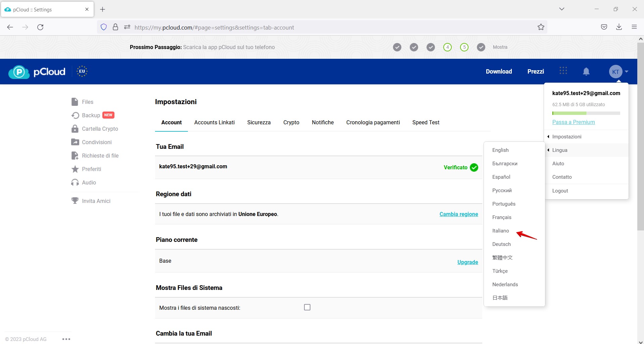The height and width of the screenshot is (344, 644).
Task: Open the apps grid icon in header
Action: tap(563, 71)
